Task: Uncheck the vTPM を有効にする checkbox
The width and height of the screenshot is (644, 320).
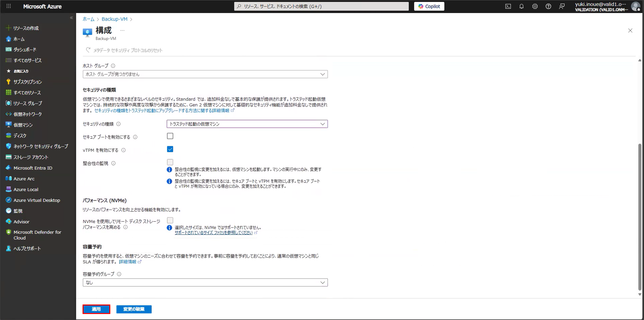Action: point(170,149)
